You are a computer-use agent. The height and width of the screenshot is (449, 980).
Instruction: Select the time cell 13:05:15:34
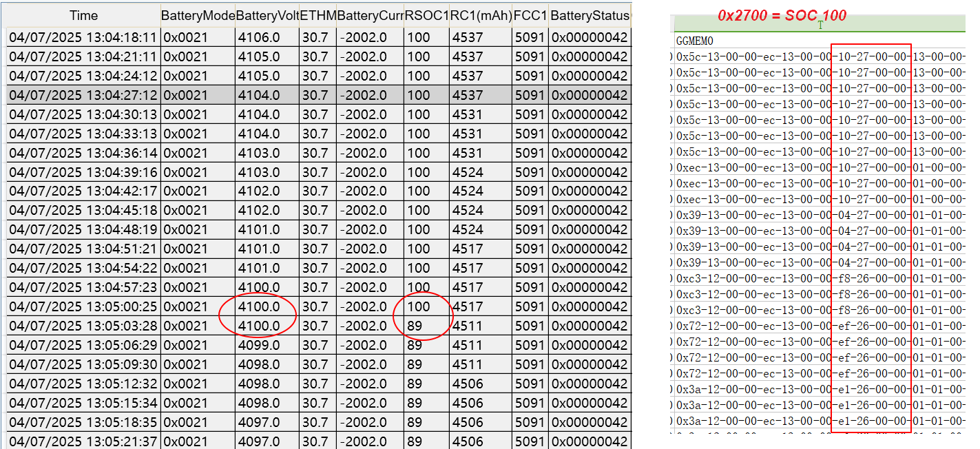coord(84,403)
